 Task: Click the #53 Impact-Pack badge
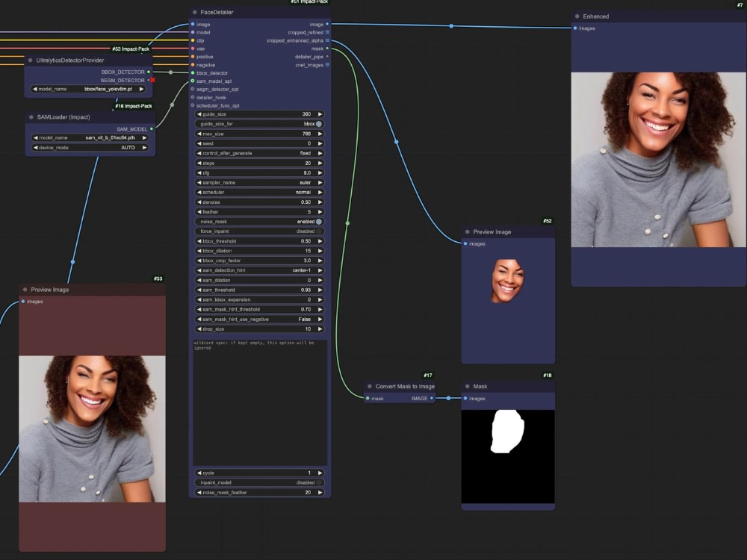coord(131,49)
